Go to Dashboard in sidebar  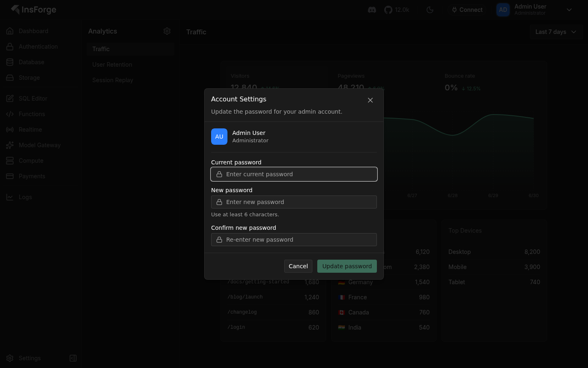[x=40, y=31]
